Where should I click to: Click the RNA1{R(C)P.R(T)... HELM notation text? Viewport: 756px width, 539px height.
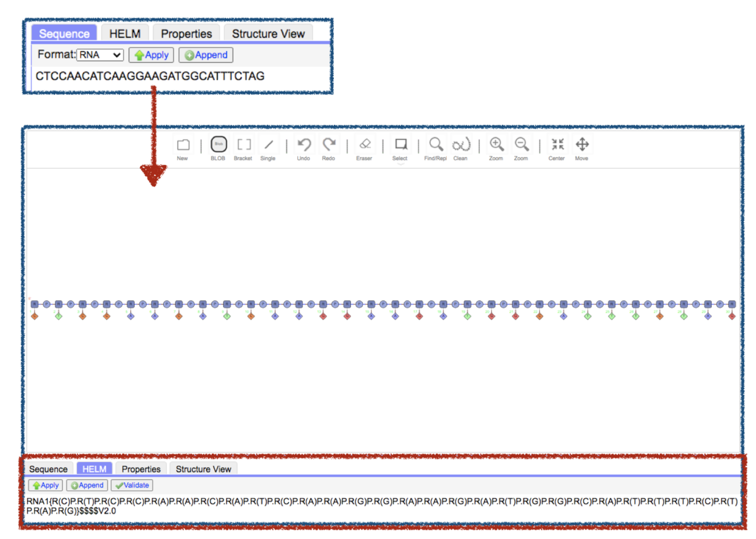pos(382,506)
